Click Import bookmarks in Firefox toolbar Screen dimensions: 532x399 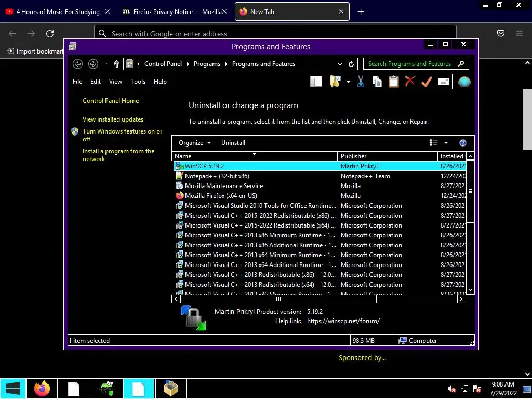point(35,51)
